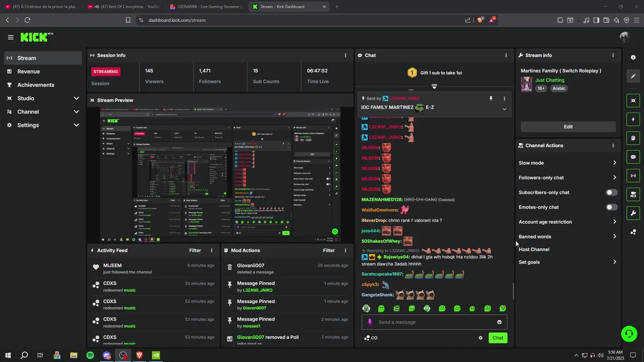This screenshot has height=362, width=644.
Task: Expand the Studio sidebar section
Action: (x=43, y=99)
